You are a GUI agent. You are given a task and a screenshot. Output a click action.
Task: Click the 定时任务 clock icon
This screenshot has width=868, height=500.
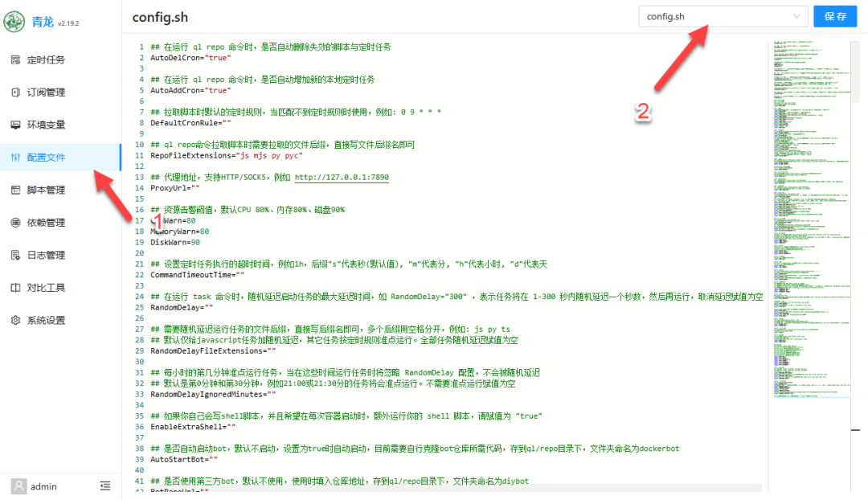tap(15, 59)
